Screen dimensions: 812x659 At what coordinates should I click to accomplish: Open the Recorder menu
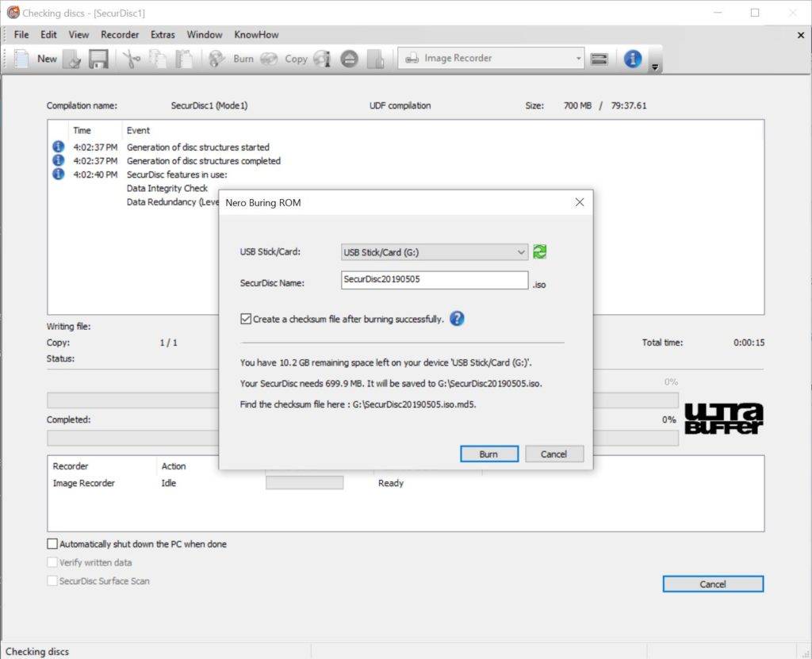(x=120, y=35)
